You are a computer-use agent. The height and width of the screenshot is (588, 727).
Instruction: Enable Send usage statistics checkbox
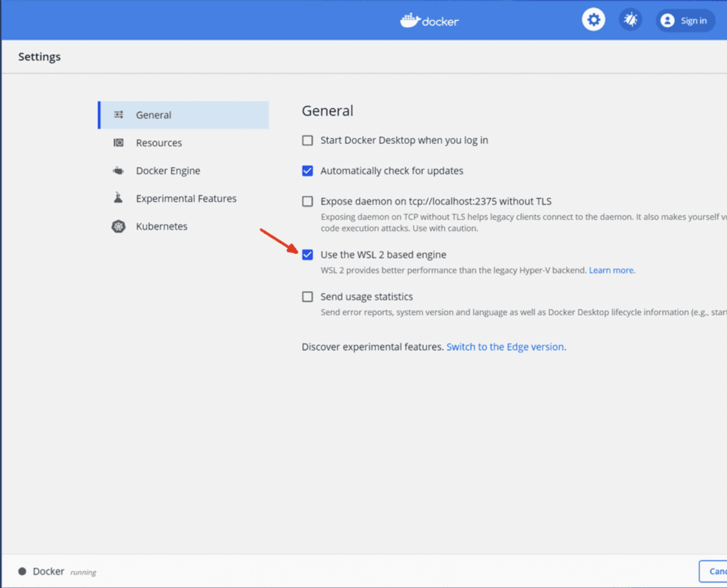(x=308, y=297)
